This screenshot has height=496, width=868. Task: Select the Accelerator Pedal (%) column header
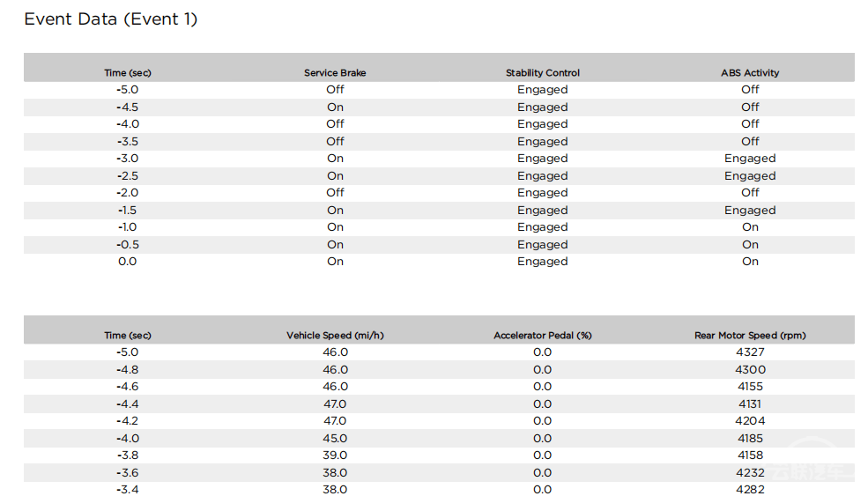[x=543, y=335]
